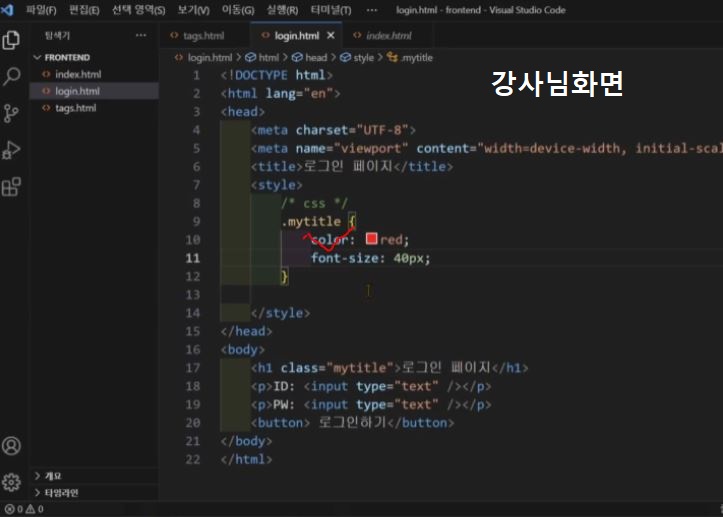Screen dimensions: 723x517
Task: Open the 선택 영역(S) menu
Action: [x=138, y=10]
